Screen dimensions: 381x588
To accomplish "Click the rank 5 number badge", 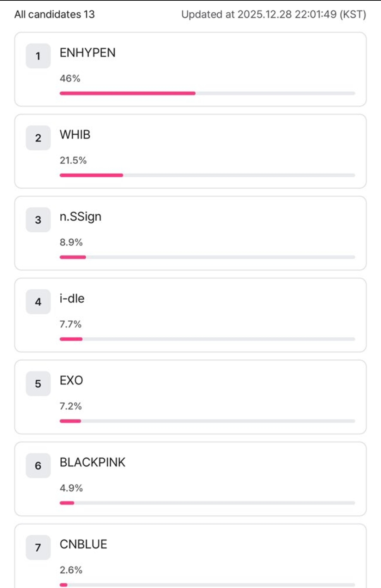I will (x=38, y=384).
